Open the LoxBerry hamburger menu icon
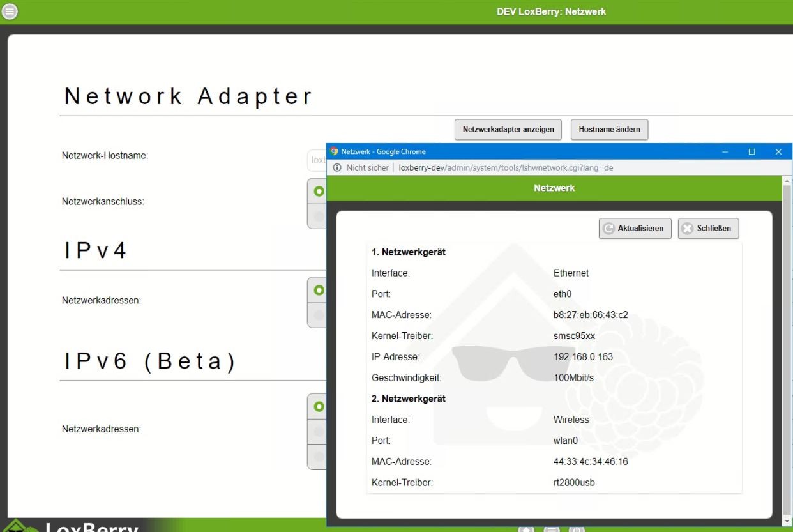This screenshot has height=532, width=793. [11, 11]
